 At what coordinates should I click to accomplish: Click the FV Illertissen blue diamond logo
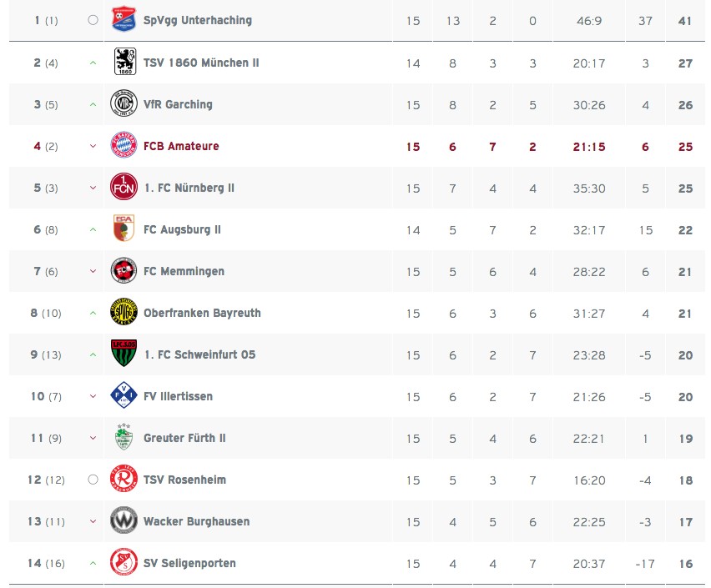[x=124, y=395]
